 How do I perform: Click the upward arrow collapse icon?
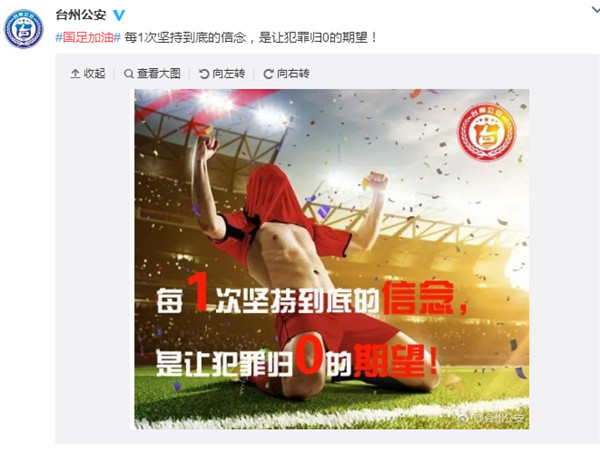(75, 73)
